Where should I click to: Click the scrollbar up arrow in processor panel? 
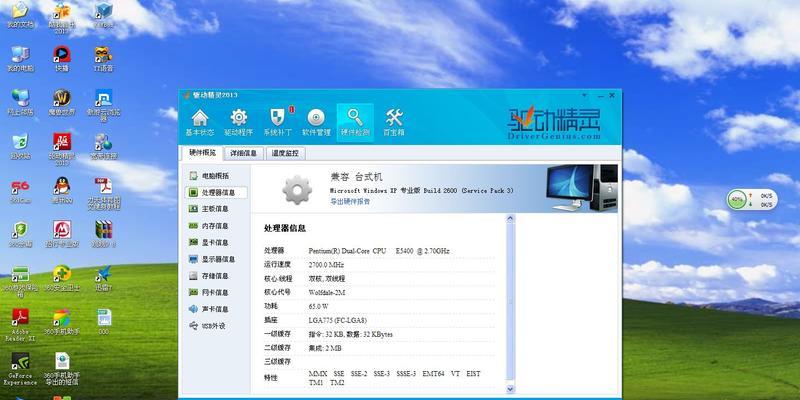[510, 219]
